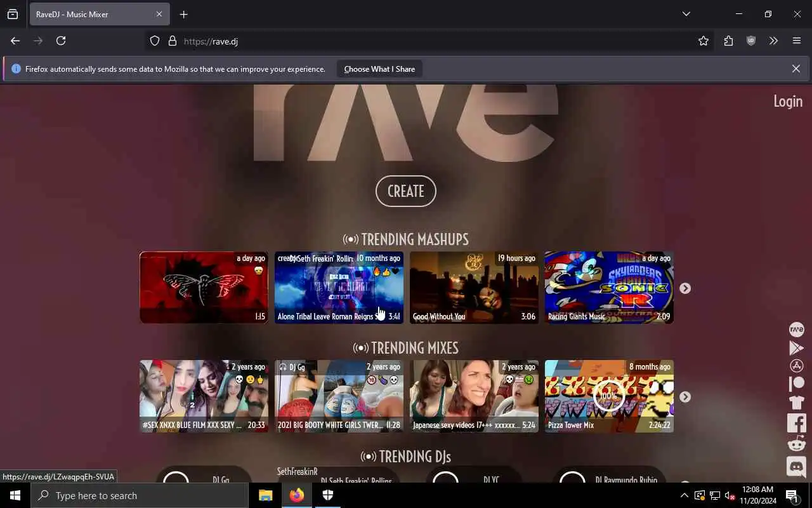The image size is (812, 508).
Task: Play the Alone Tribal Leave Roman Reigns mashup
Action: (x=339, y=288)
